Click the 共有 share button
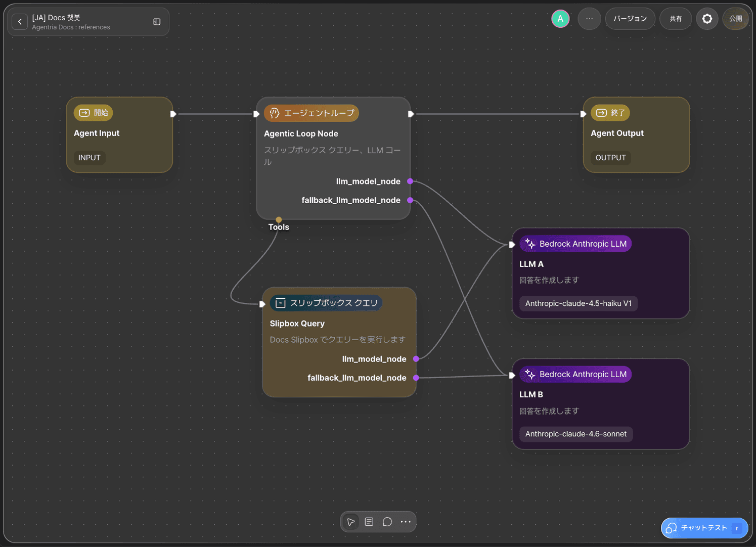This screenshot has height=547, width=756. (676, 19)
